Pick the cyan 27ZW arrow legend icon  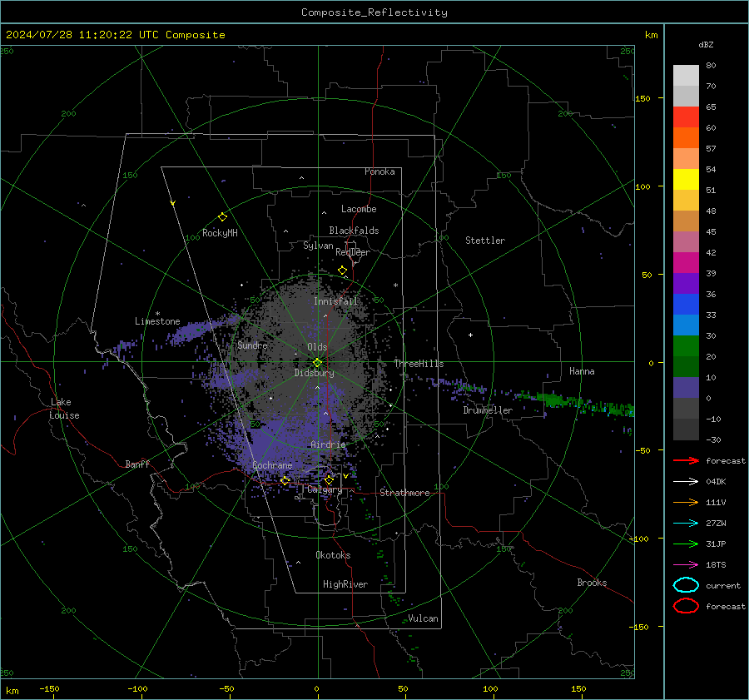[x=686, y=524]
